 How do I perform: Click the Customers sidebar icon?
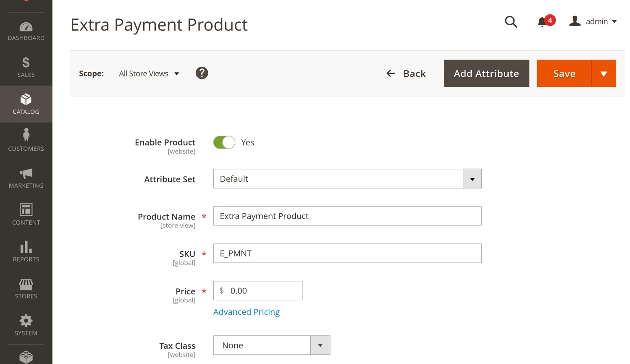click(x=26, y=135)
